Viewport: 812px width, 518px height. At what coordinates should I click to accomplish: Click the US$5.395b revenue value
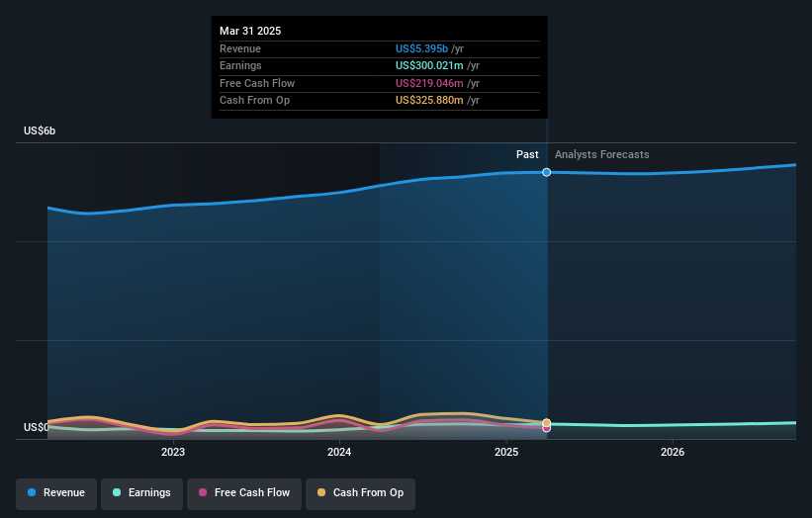click(x=421, y=48)
